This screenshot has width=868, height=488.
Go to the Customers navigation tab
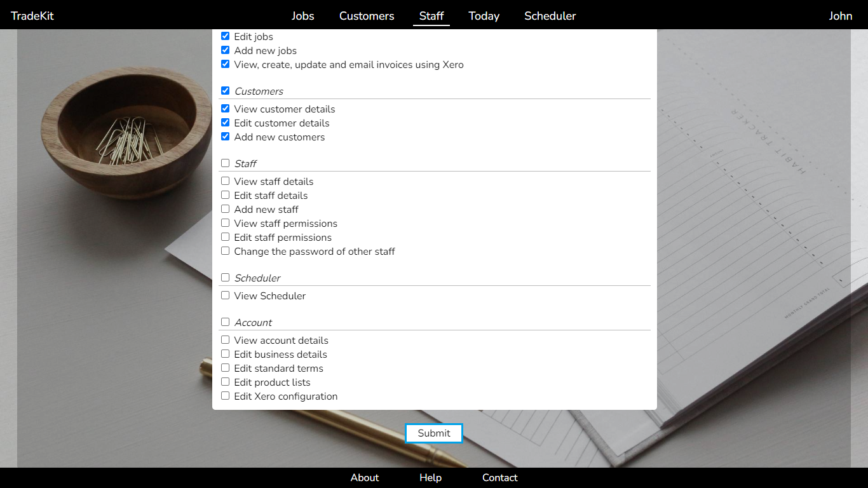click(367, 16)
